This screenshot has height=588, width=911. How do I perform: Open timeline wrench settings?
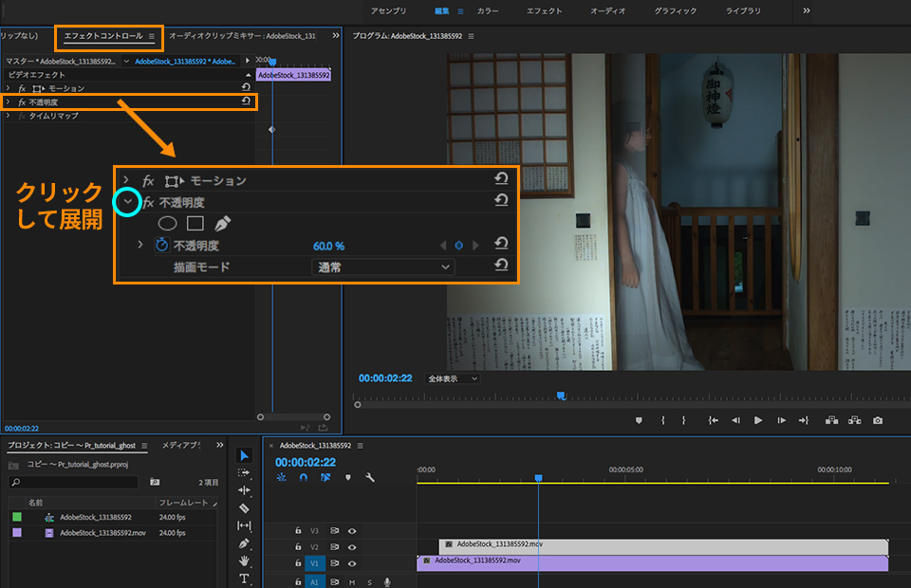(x=369, y=478)
